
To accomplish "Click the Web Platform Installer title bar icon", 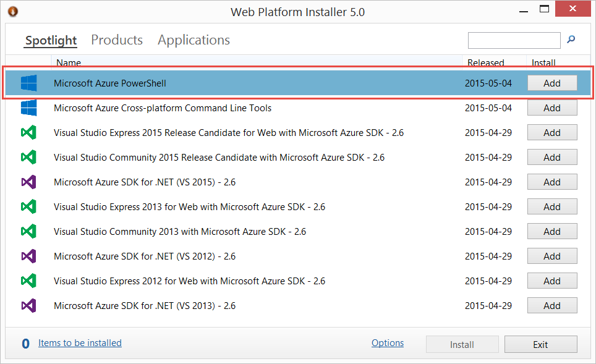I will pyautogui.click(x=13, y=11).
